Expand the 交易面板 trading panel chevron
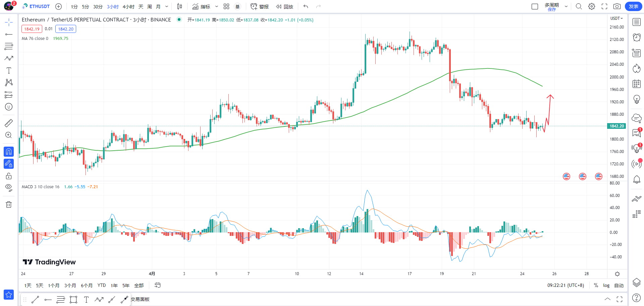Screen dimensions: 644x306 click(x=607, y=299)
